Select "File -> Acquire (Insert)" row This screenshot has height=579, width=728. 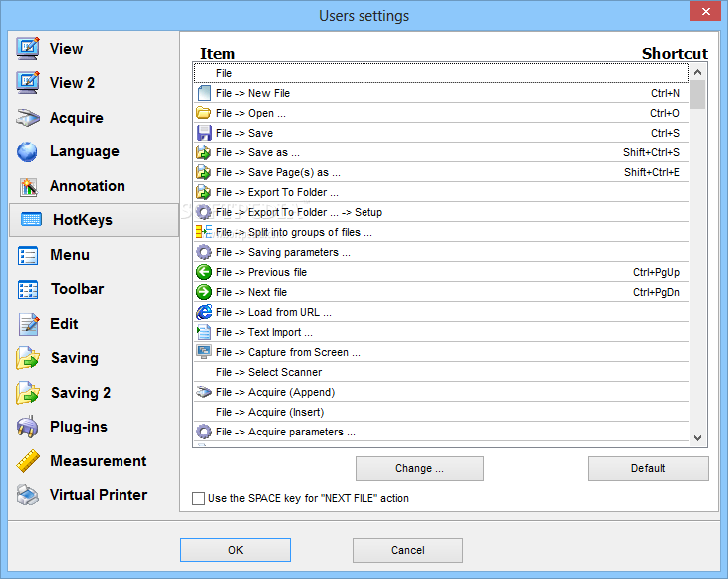point(441,413)
